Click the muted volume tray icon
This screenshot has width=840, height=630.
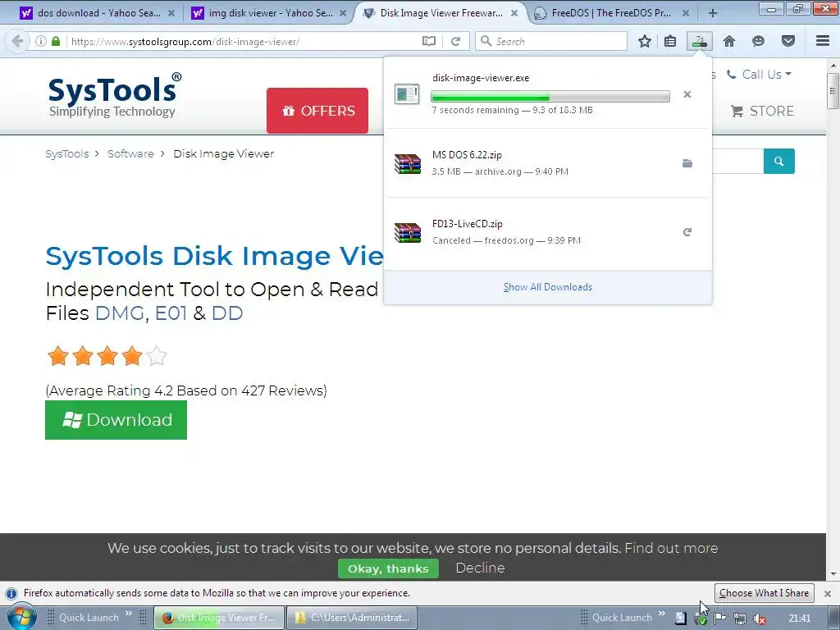click(759, 619)
